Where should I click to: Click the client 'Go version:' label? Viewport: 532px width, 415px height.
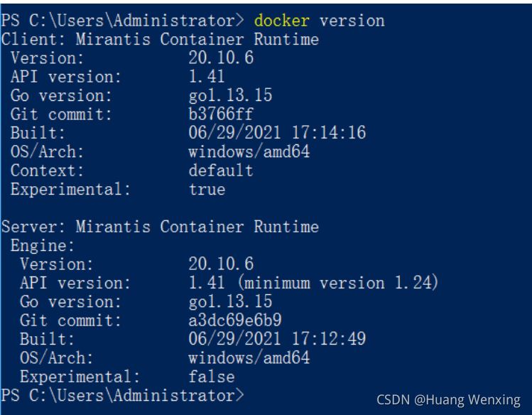(60, 96)
